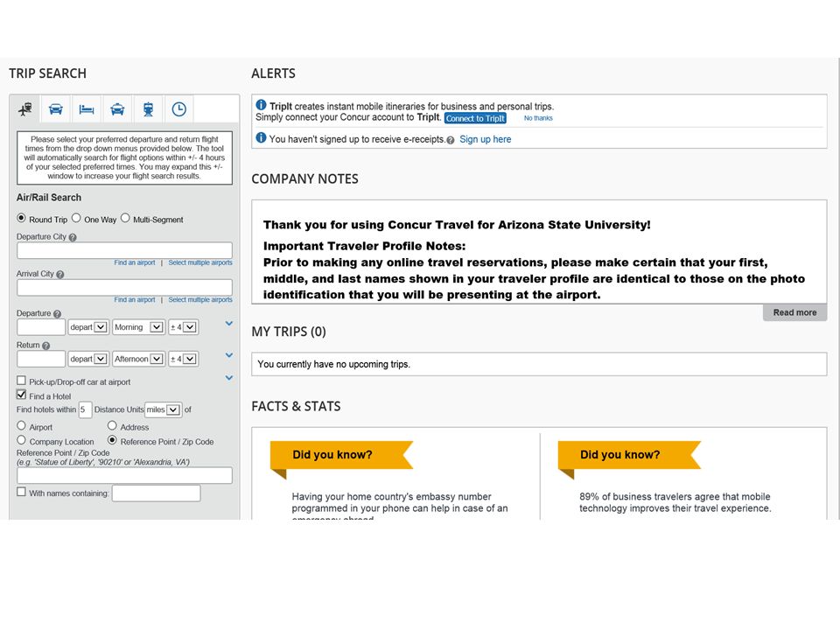Screen dimensions: 840x630
Task: Click the help icon beside Arrival City
Action: click(x=60, y=274)
